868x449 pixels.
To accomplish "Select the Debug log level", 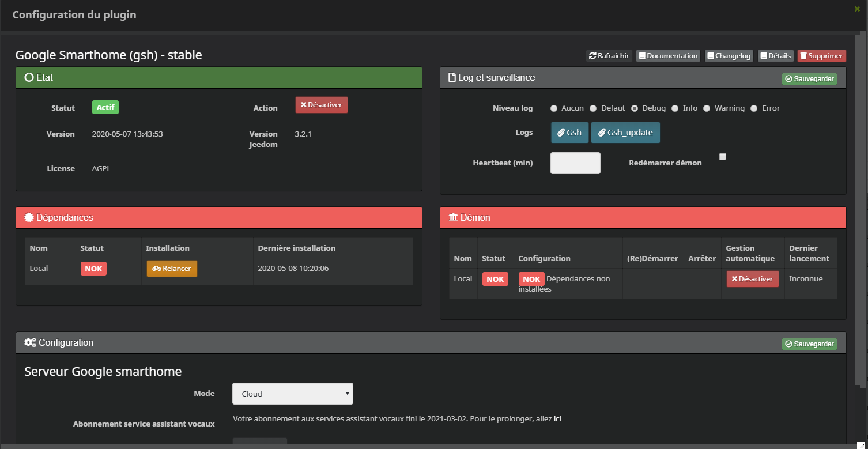I will point(635,108).
